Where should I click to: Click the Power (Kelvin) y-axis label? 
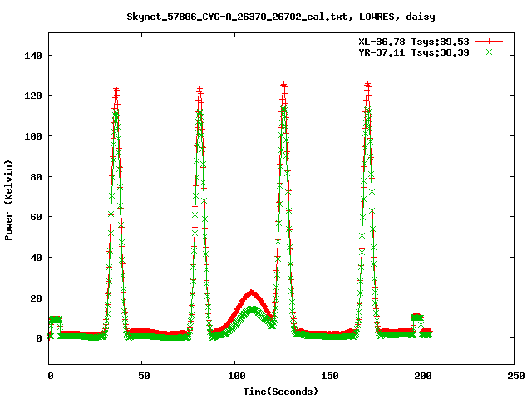(8, 200)
